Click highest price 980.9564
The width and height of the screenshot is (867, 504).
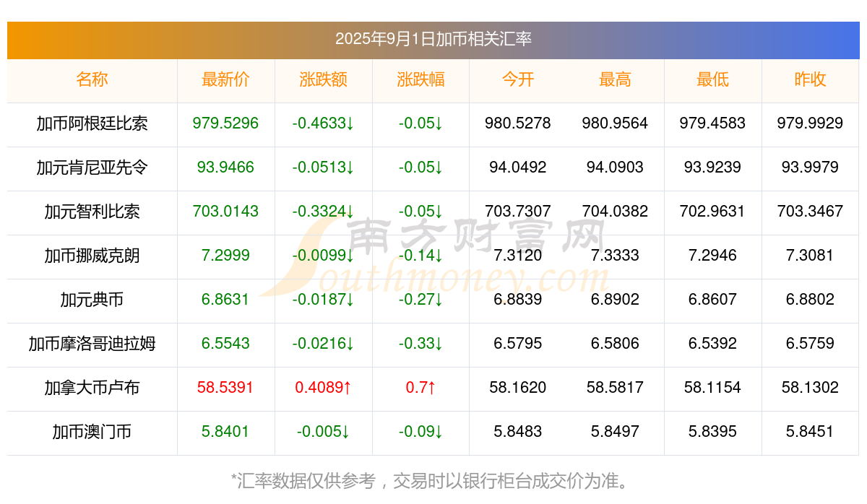(615, 123)
